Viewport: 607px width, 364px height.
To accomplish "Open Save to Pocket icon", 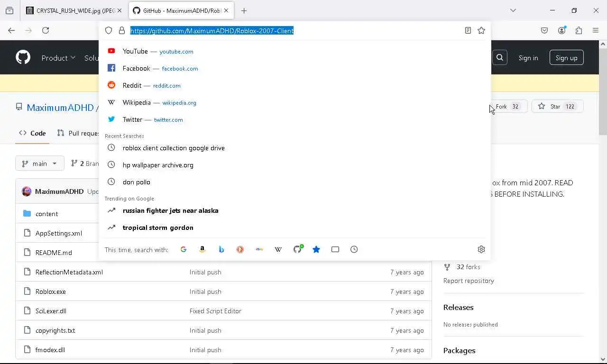I will click(544, 30).
